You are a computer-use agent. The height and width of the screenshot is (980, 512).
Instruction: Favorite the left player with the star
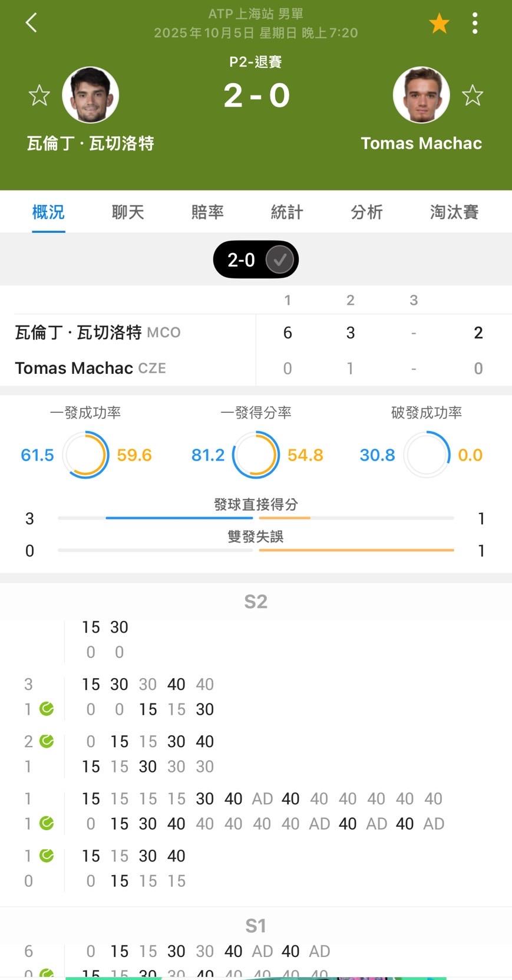coord(39,96)
